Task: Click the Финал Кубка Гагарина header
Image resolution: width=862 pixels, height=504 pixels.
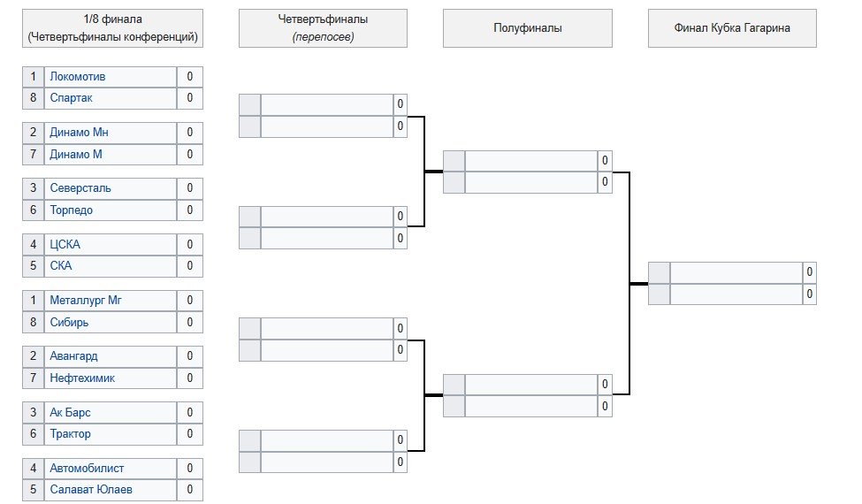Action: tap(732, 28)
